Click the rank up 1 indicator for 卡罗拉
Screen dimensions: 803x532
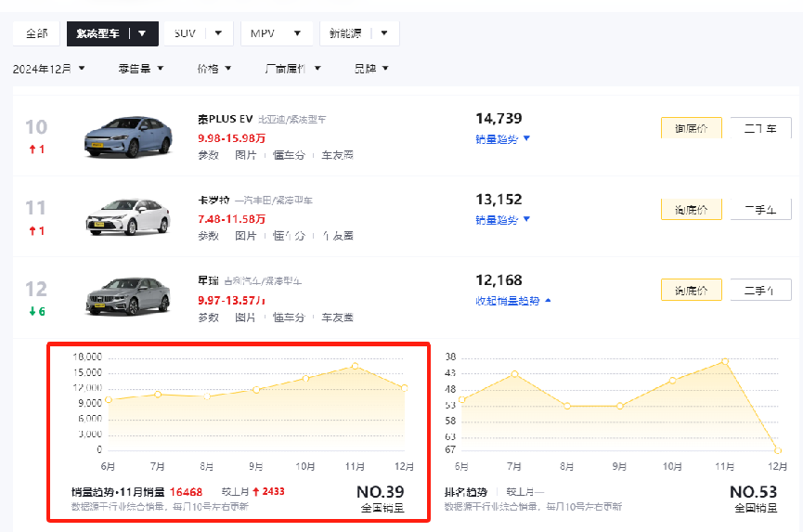(37, 231)
